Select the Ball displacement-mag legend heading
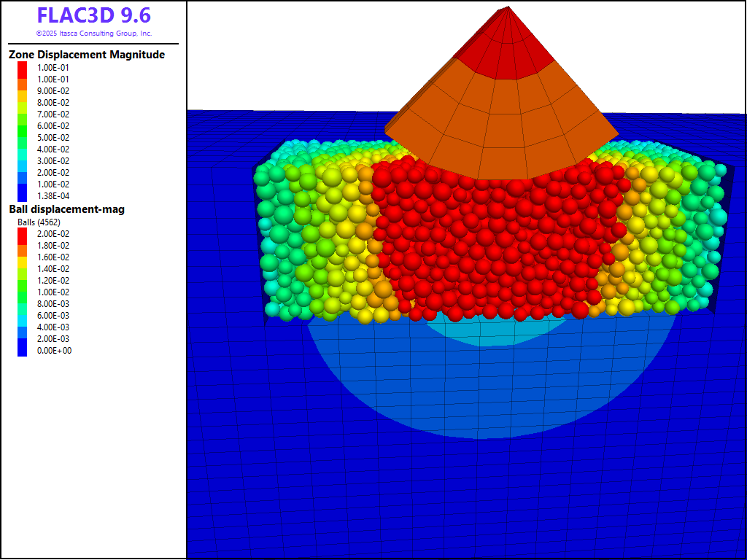 coord(66,209)
